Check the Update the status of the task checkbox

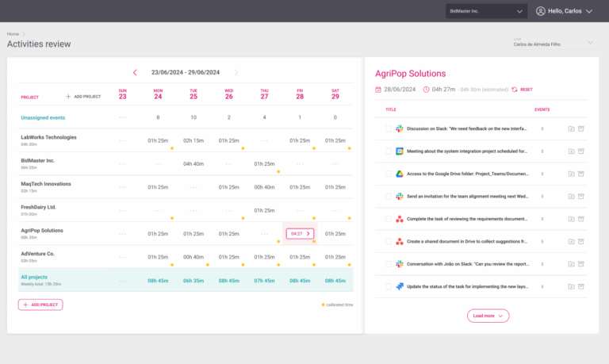coord(389,287)
